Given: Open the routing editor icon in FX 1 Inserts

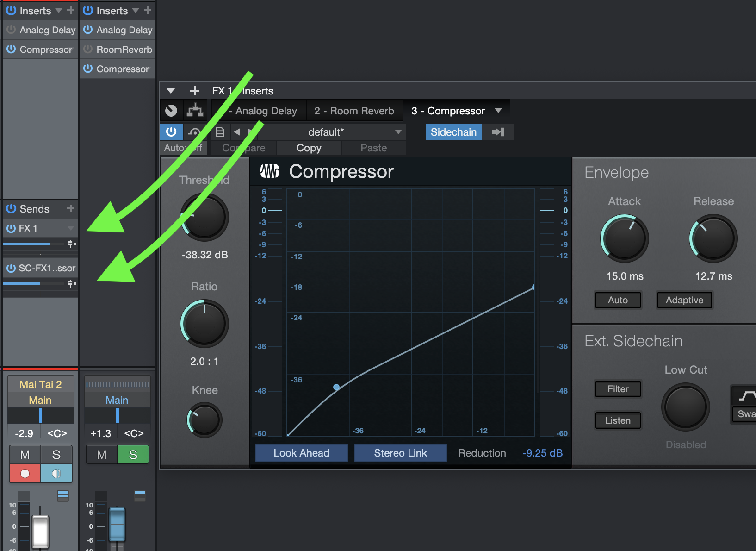Looking at the screenshot, I should [x=195, y=111].
